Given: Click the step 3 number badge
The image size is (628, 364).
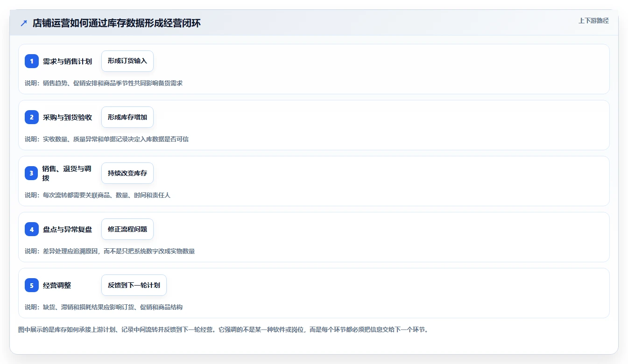Looking at the screenshot, I should pyautogui.click(x=32, y=173).
